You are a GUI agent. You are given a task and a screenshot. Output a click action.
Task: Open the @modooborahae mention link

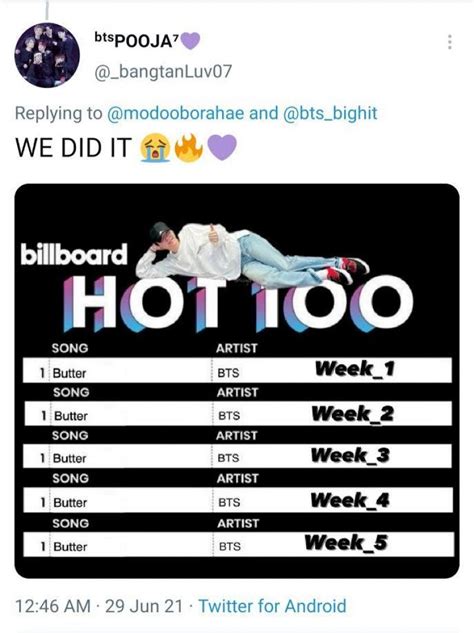(x=176, y=113)
